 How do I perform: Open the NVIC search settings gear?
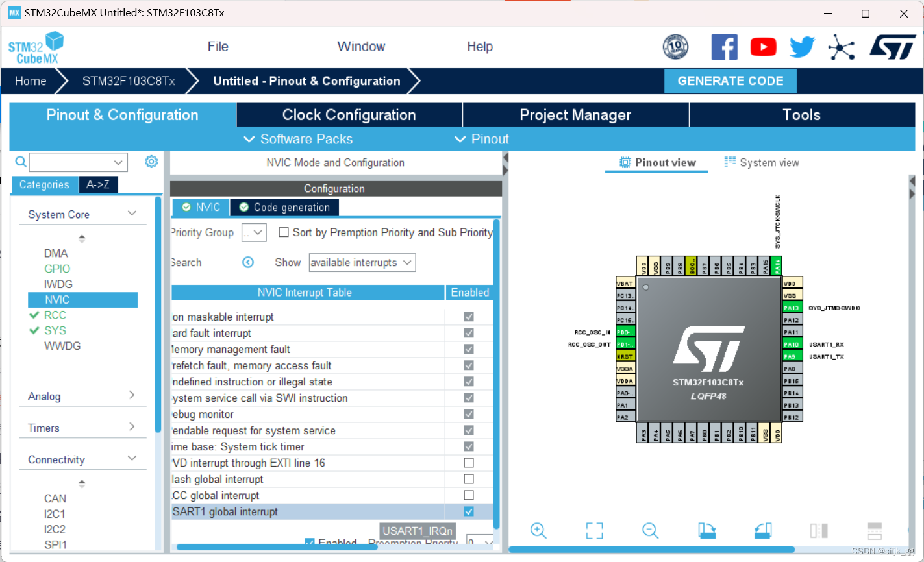coord(151,162)
